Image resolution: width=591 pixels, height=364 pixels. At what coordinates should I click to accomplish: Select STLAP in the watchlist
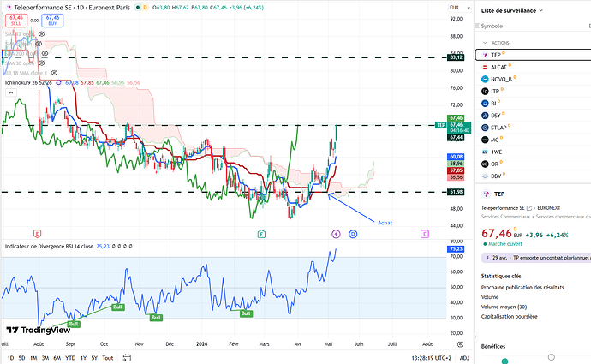pyautogui.click(x=533, y=128)
